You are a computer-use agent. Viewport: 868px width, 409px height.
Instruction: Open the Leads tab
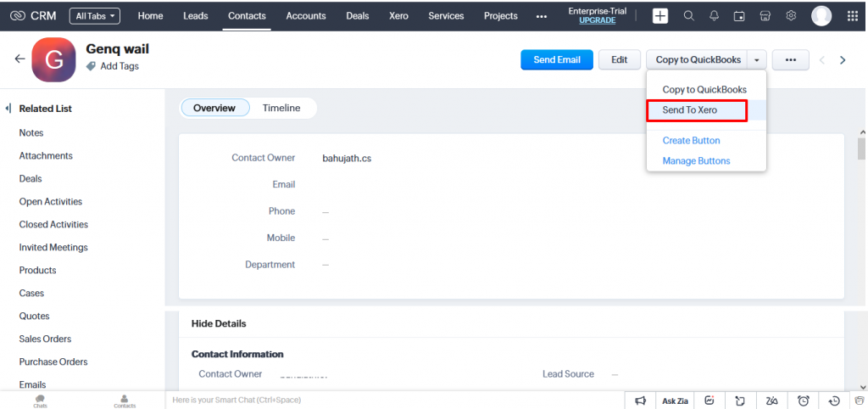click(196, 16)
